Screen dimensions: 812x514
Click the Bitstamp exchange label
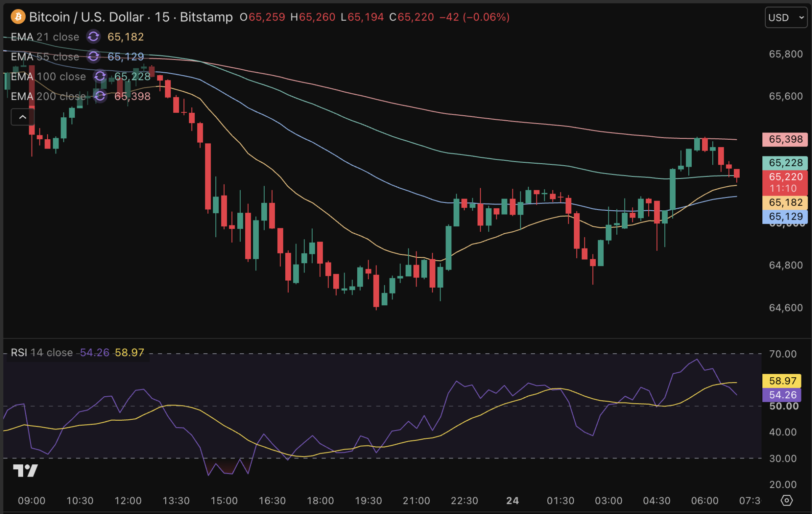tap(206, 17)
